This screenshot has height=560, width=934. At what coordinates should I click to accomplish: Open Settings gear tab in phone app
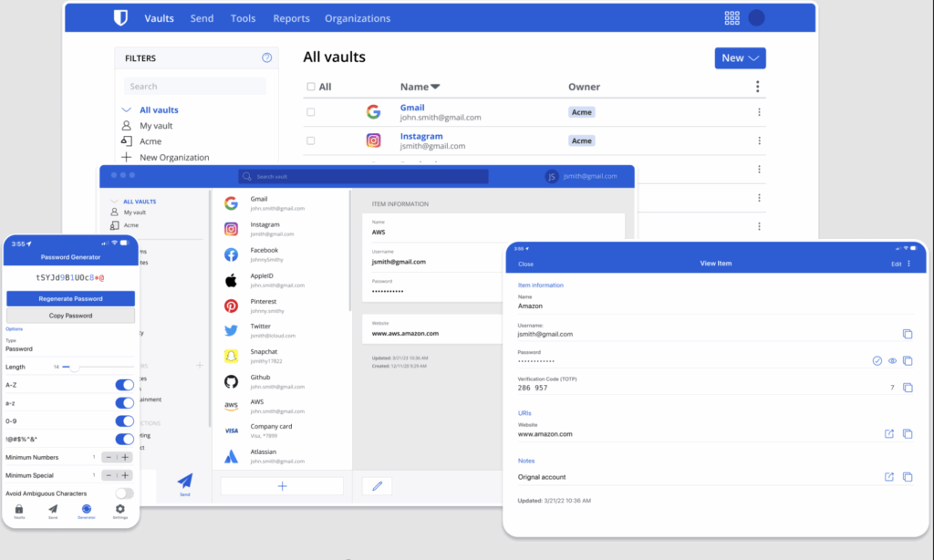(120, 511)
